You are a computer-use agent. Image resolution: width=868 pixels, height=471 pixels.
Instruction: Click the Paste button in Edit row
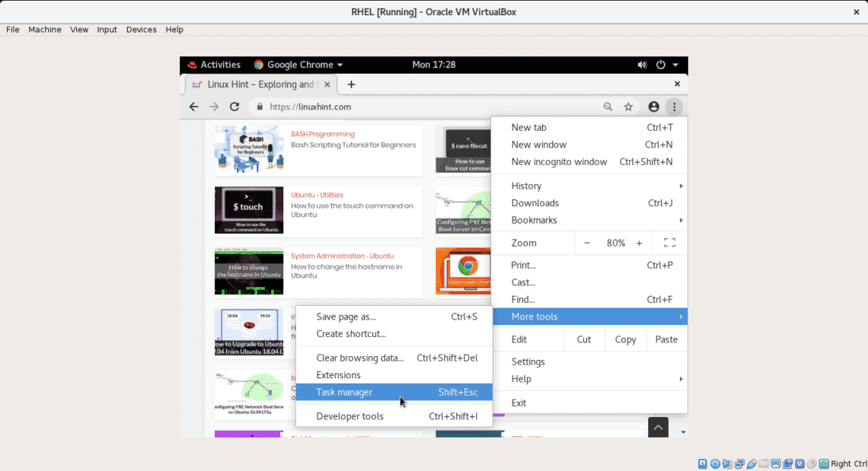pyautogui.click(x=666, y=339)
